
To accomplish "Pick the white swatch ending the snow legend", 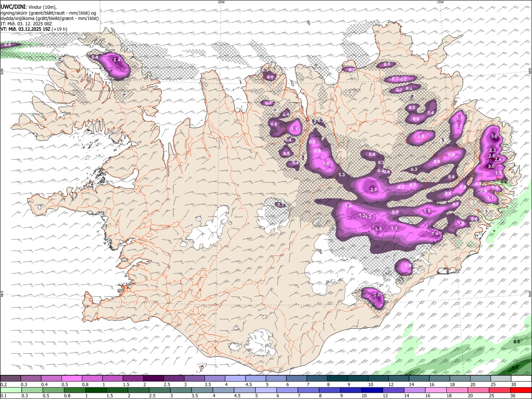I will tap(521, 379).
